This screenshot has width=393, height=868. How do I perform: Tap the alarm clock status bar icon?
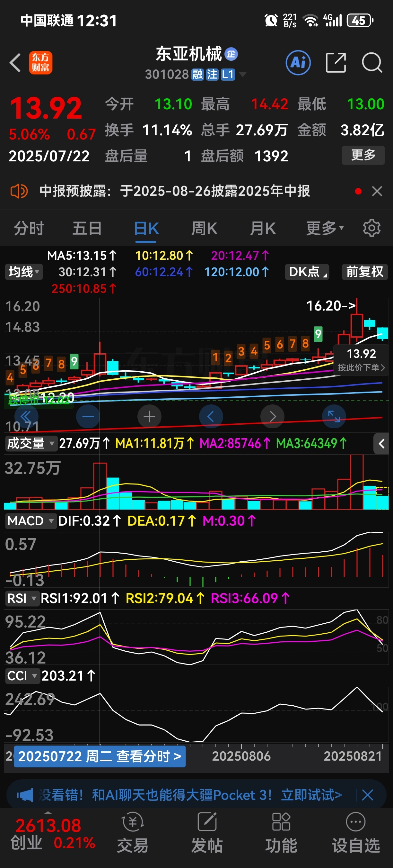click(271, 20)
